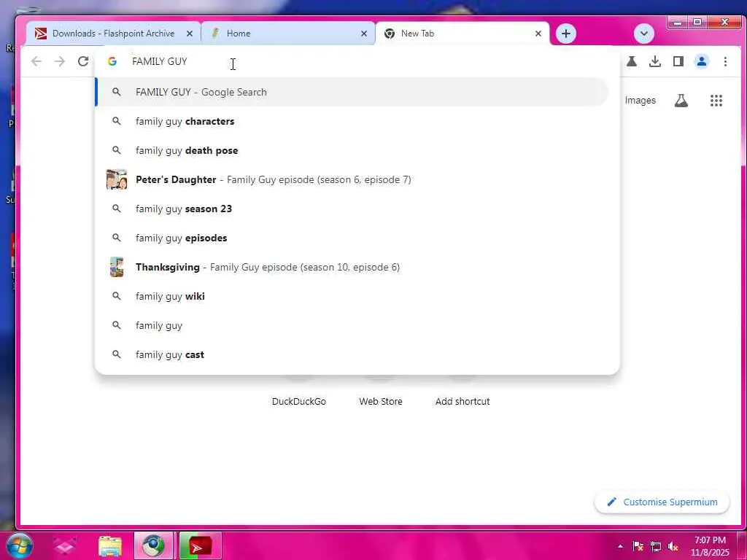
Task: Open the clock showing 7:07 PM
Action: click(710, 546)
